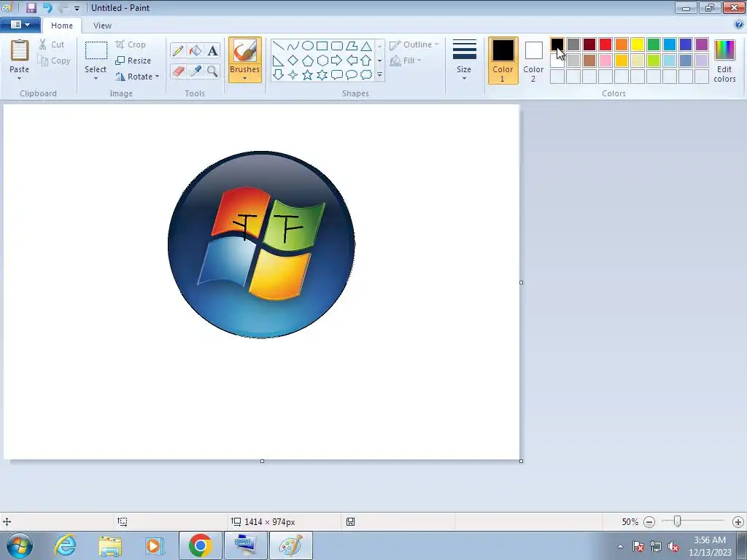The height and width of the screenshot is (560, 747).
Task: Select the Text tool
Action: (x=212, y=50)
